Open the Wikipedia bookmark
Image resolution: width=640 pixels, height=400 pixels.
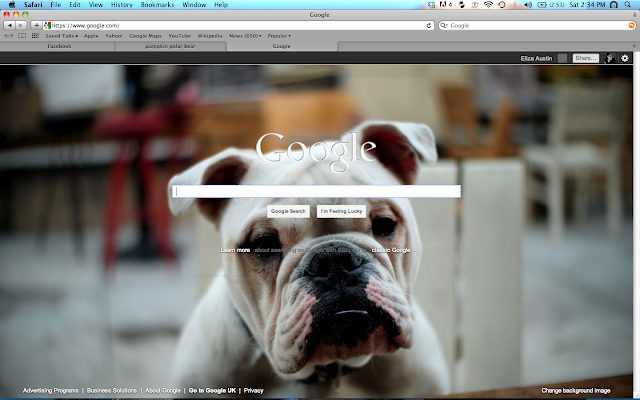pos(210,36)
